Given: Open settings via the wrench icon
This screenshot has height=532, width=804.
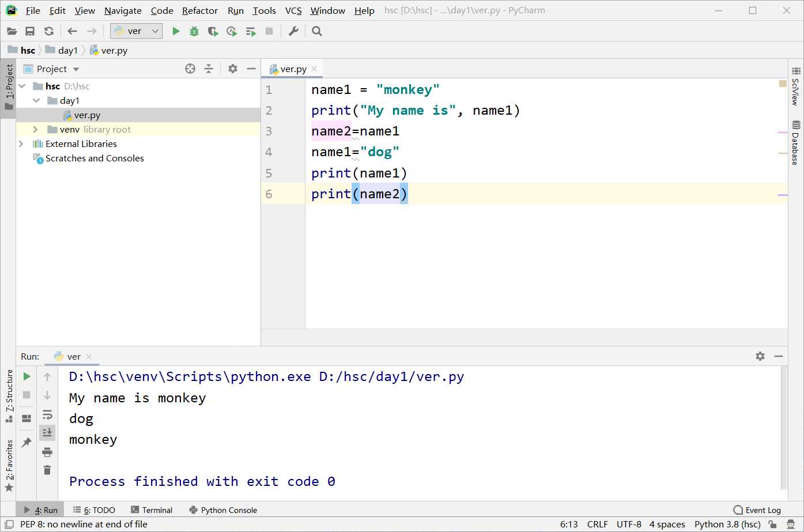Looking at the screenshot, I should [x=293, y=31].
